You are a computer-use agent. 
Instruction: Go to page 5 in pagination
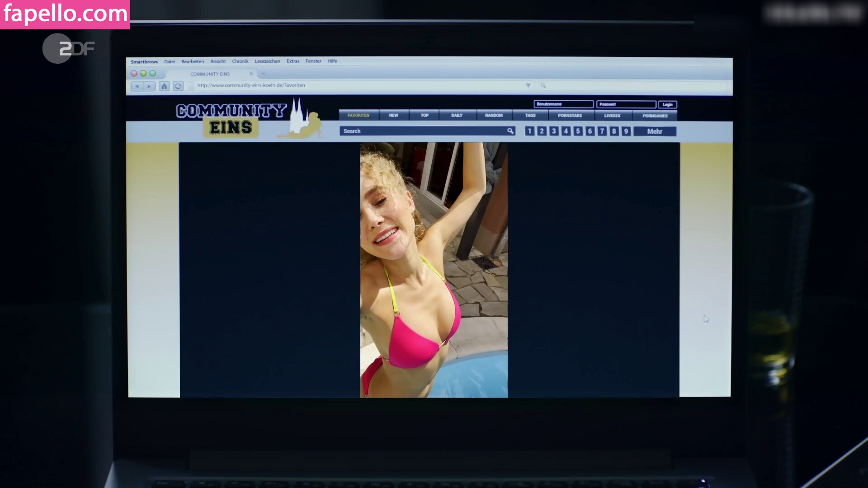[x=578, y=131]
